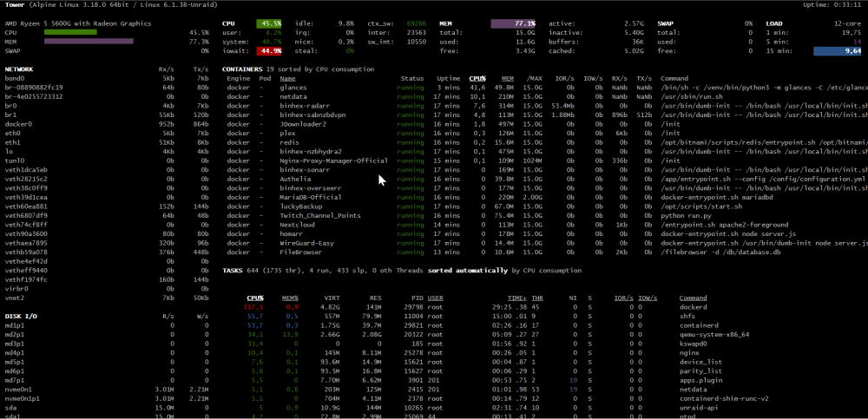Click the Uptime 0:33:11 text

832,5
